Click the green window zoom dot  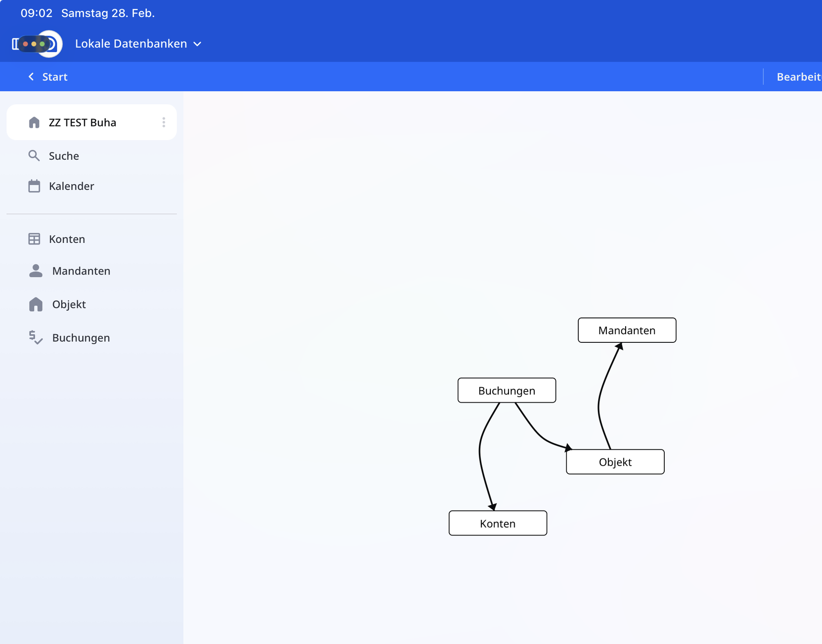(43, 44)
